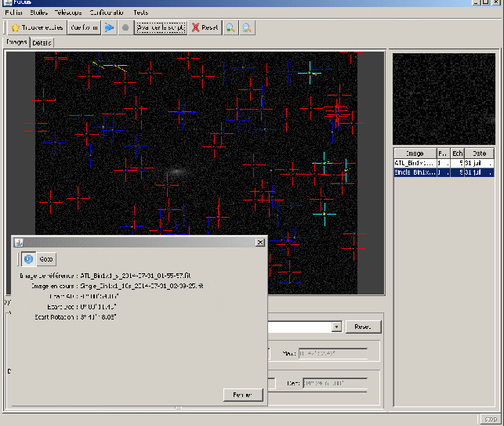Click the 'Ecart Rotation' value text
Image resolution: width=504 pixels, height=426 pixels.
pyautogui.click(x=98, y=317)
